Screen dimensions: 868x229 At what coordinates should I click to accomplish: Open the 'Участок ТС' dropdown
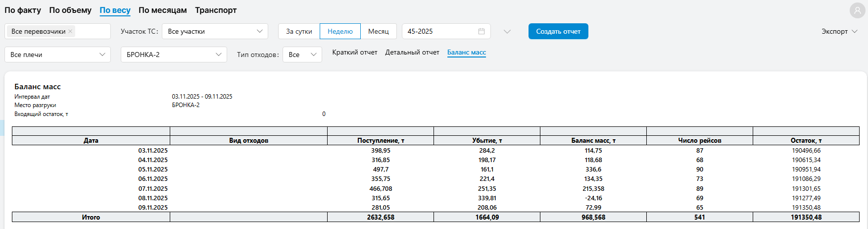pyautogui.click(x=214, y=31)
